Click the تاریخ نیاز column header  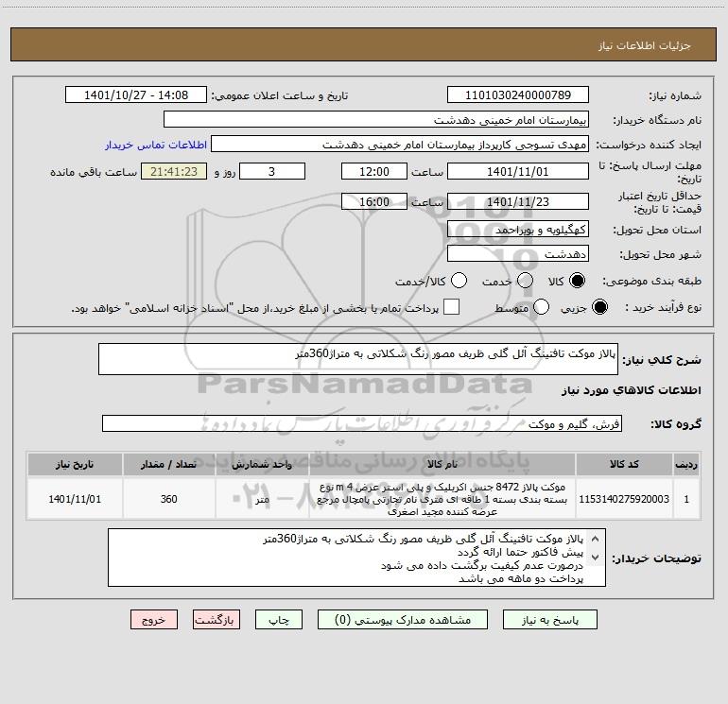[75, 464]
